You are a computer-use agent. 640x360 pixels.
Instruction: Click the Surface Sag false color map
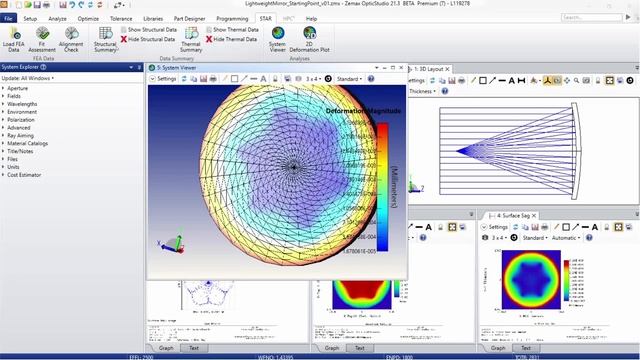coord(531,279)
